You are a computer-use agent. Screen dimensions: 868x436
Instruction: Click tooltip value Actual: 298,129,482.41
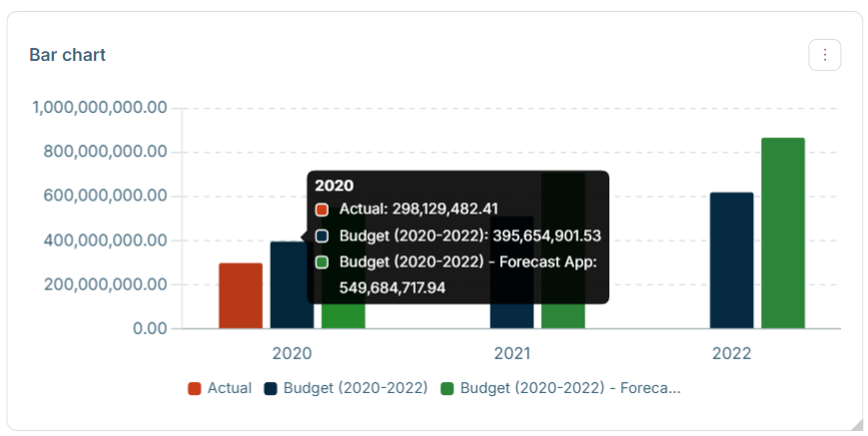pos(419,209)
